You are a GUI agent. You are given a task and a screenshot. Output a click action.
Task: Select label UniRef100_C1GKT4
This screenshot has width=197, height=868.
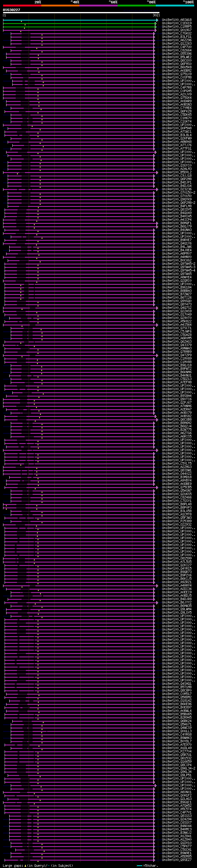177,121
